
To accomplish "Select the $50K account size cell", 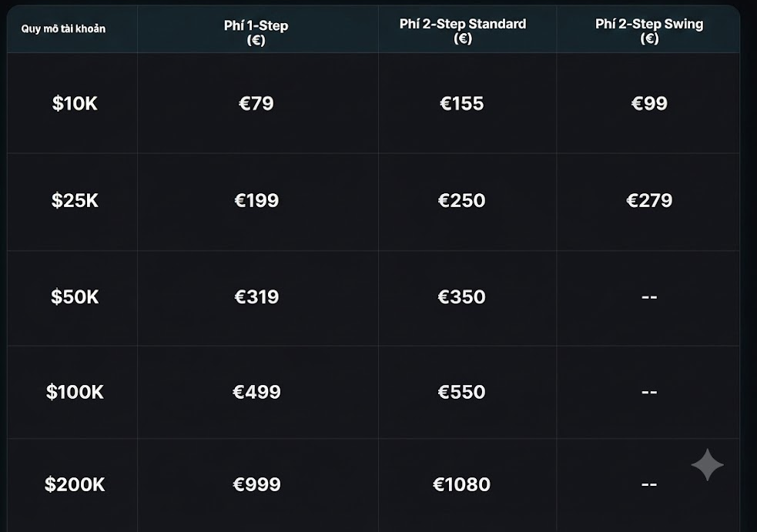I will pos(75,297).
